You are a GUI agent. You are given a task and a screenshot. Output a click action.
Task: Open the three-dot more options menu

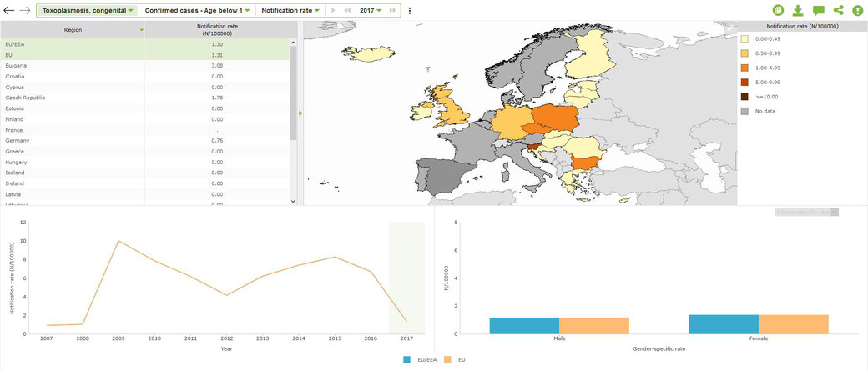[x=410, y=11]
